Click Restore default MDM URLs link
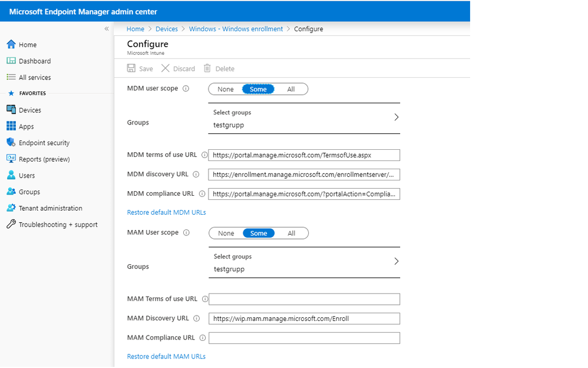This screenshot has height=368, width=588. (x=166, y=212)
